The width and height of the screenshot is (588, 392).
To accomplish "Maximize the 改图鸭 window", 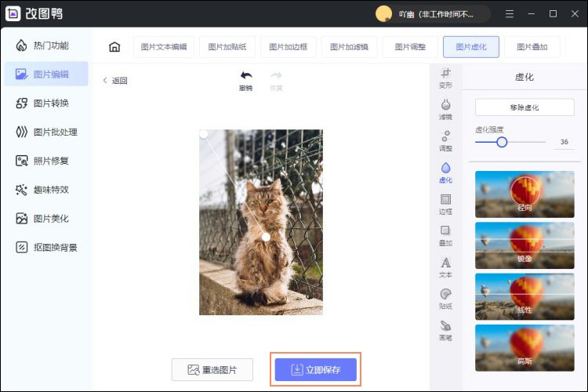I will [x=553, y=14].
